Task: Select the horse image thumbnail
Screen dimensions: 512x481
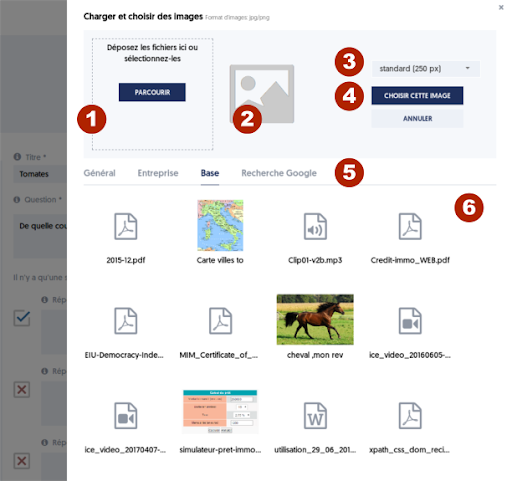Action: (x=315, y=319)
